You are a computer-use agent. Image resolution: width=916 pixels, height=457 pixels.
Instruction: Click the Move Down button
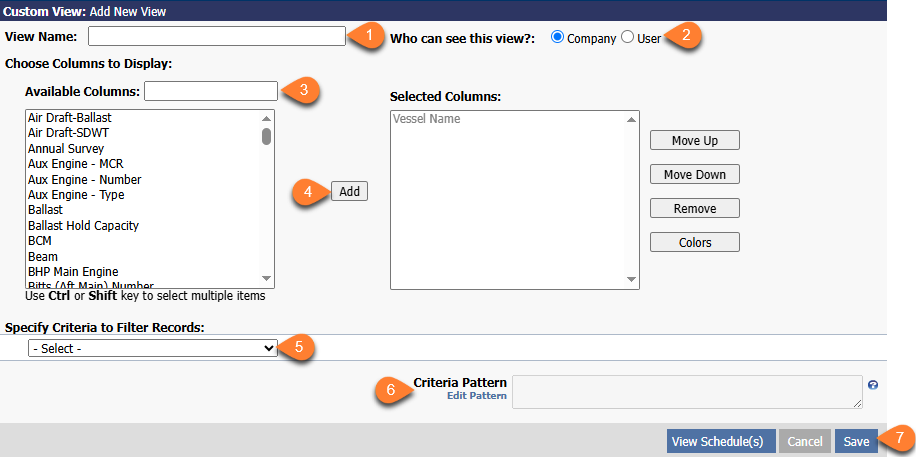(x=694, y=174)
